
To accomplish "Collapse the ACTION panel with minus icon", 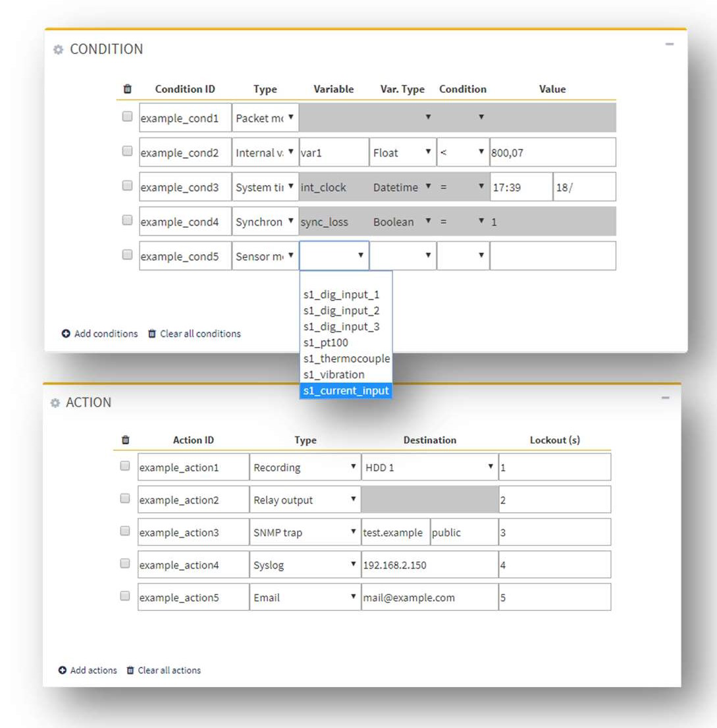I will coord(666,398).
